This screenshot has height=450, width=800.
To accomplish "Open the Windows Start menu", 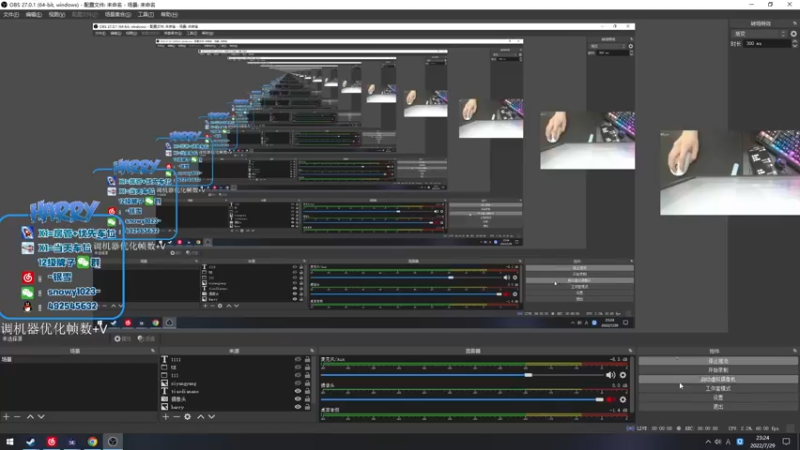I will 10,442.
